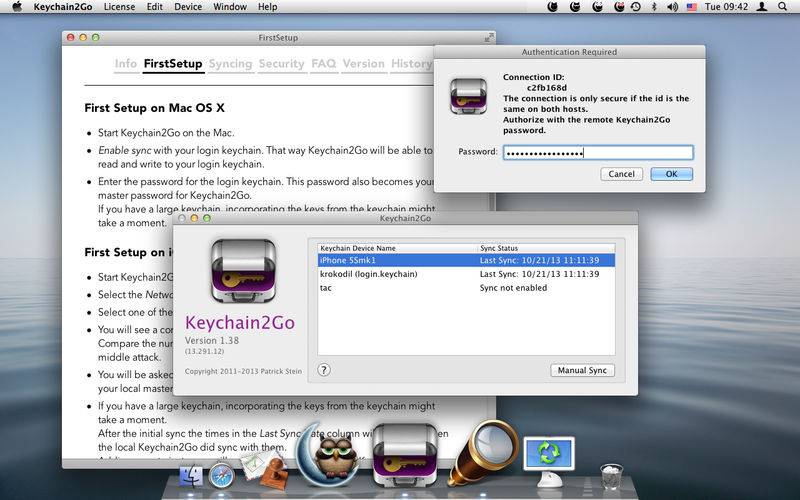Open the brass telescope app in Dock
The width and height of the screenshot is (800, 500).
482,453
